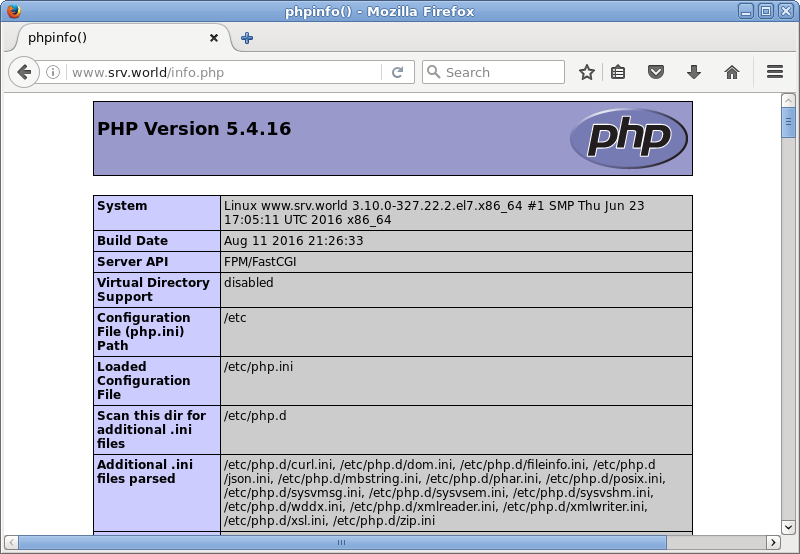
Task: Click the PHP logo image
Action: 628,138
